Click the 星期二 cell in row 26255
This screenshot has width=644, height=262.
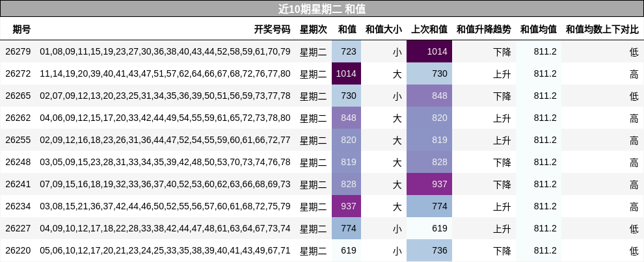[314, 140]
